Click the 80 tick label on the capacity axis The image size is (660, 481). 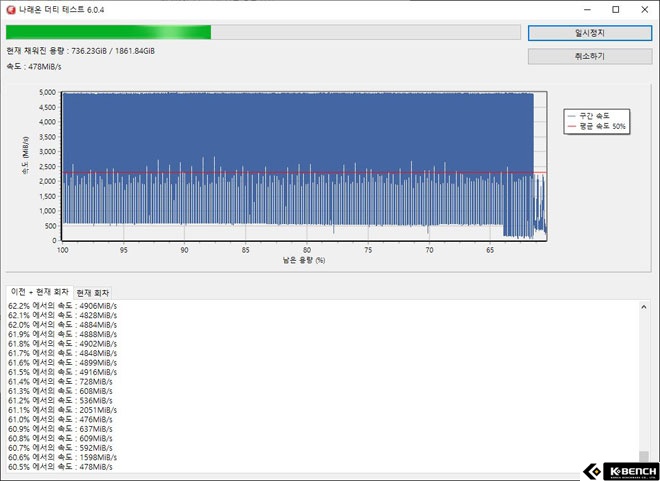307,250
